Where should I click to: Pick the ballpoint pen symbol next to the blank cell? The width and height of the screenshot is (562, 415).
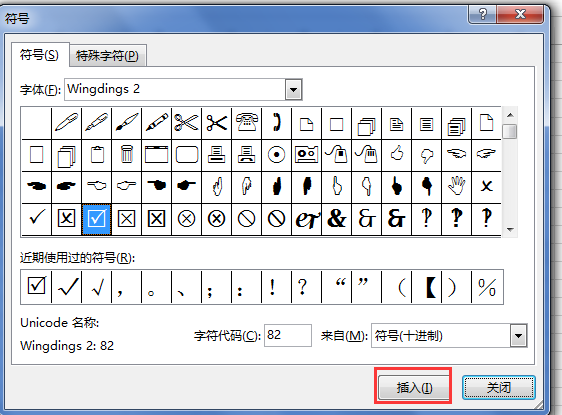tap(67, 123)
